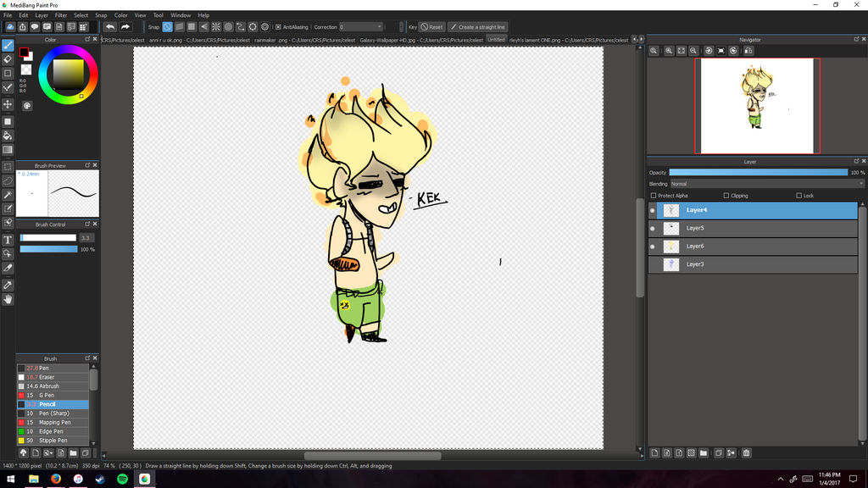Viewport: 868px width, 488px height.
Task: Open Firefox from the Windows taskbar
Action: click(56, 479)
